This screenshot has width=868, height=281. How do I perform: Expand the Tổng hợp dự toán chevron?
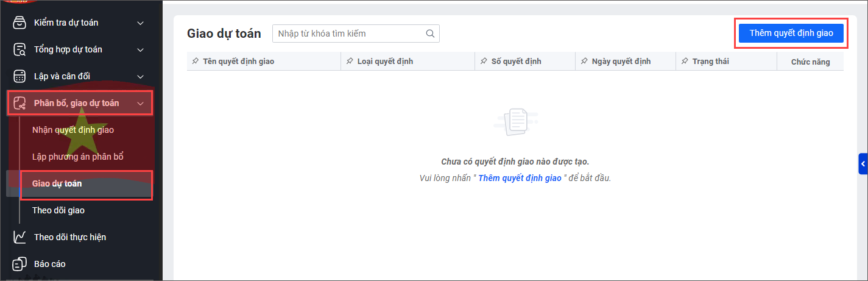pyautogui.click(x=141, y=50)
